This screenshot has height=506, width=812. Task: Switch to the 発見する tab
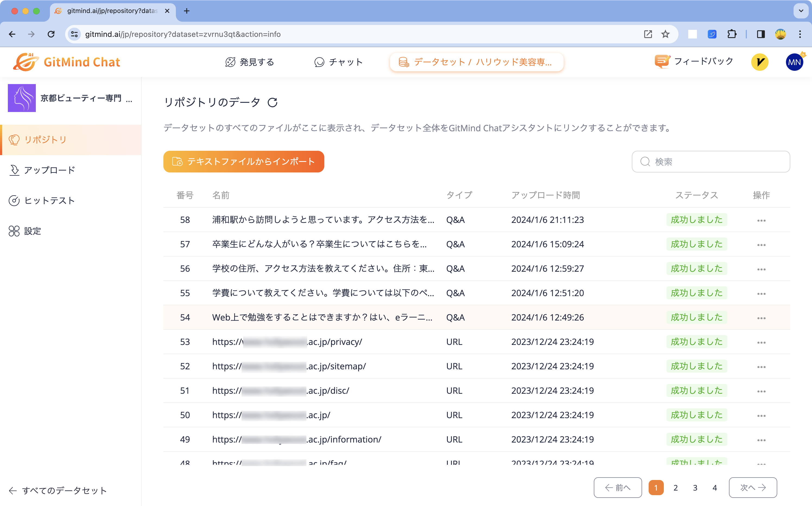click(250, 62)
